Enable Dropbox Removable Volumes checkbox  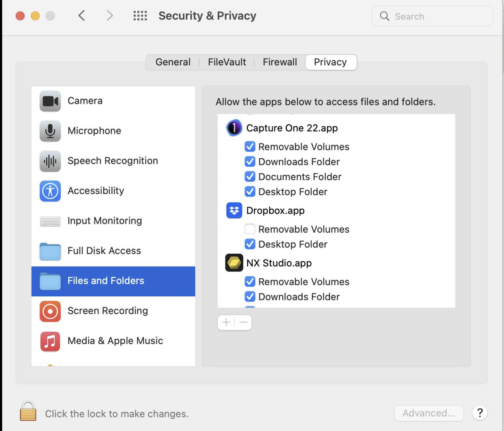pyautogui.click(x=250, y=229)
